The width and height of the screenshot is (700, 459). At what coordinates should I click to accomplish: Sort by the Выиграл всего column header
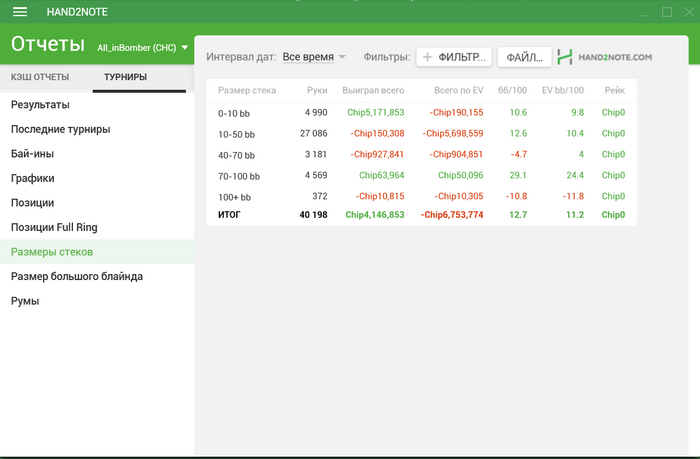(373, 90)
